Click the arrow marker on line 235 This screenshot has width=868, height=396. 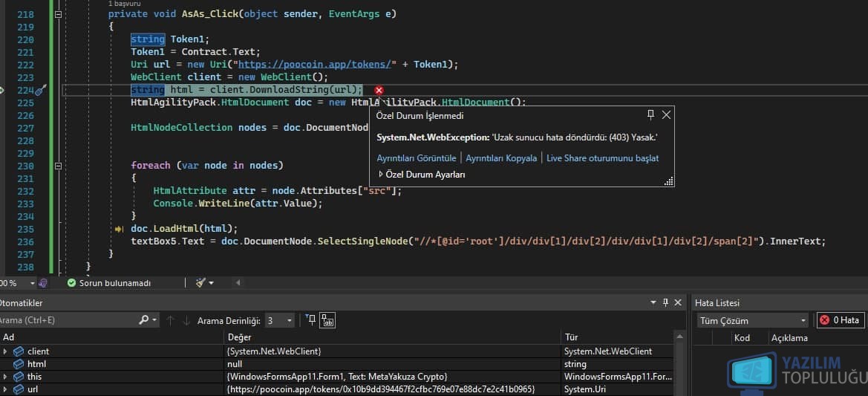(119, 229)
